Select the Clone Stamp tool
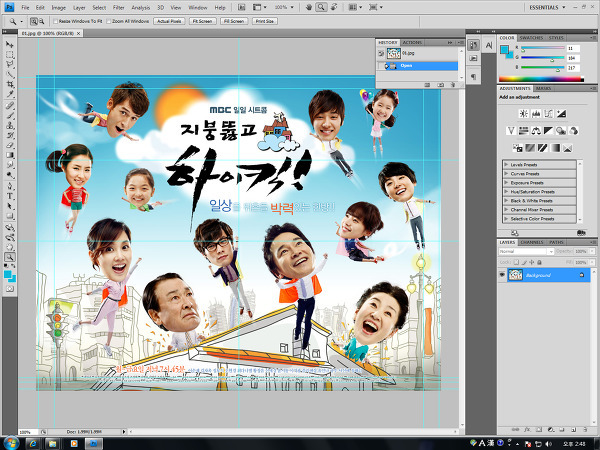The width and height of the screenshot is (600, 450). (10, 126)
